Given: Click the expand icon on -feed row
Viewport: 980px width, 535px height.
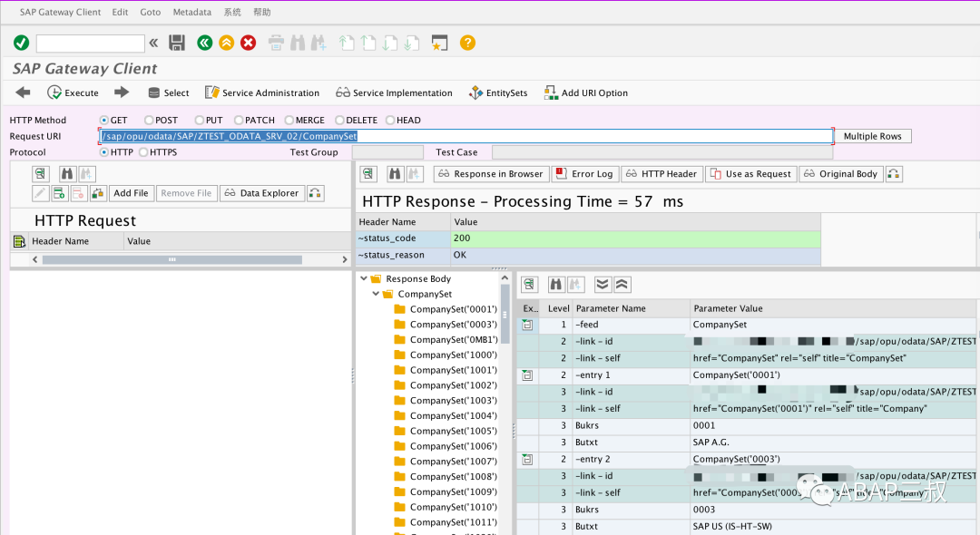Looking at the screenshot, I should click(x=527, y=325).
